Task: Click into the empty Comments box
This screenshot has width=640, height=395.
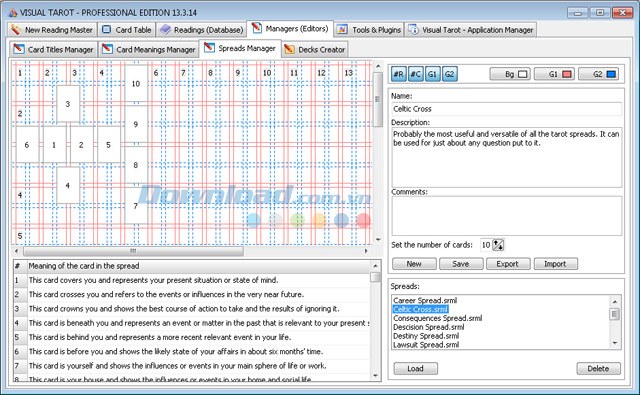Action: point(507,216)
